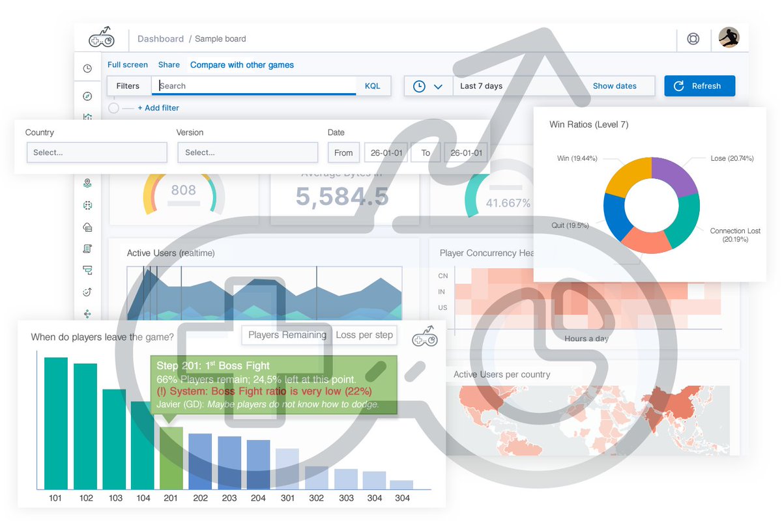Click the Compare with other games link
This screenshot has width=782, height=532.
coord(242,64)
